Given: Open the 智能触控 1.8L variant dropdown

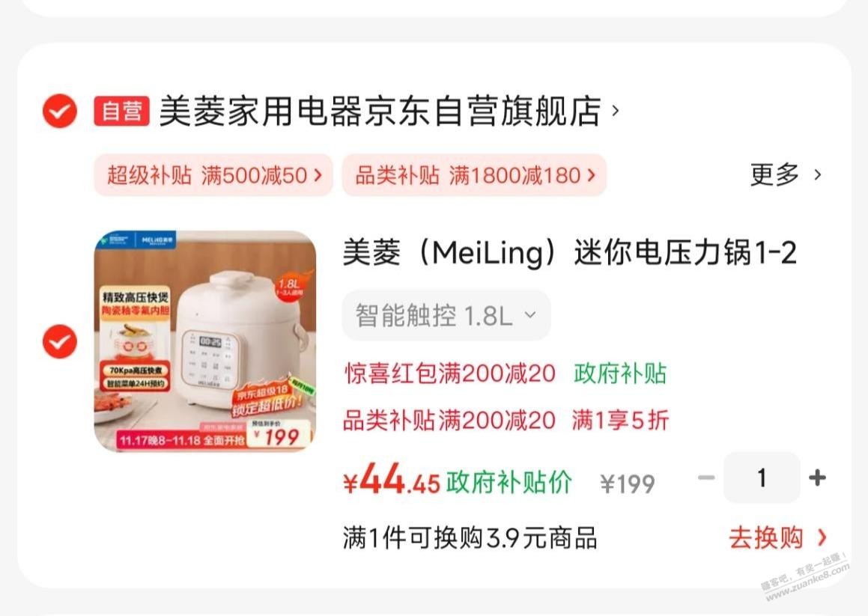Looking at the screenshot, I should coord(446,315).
